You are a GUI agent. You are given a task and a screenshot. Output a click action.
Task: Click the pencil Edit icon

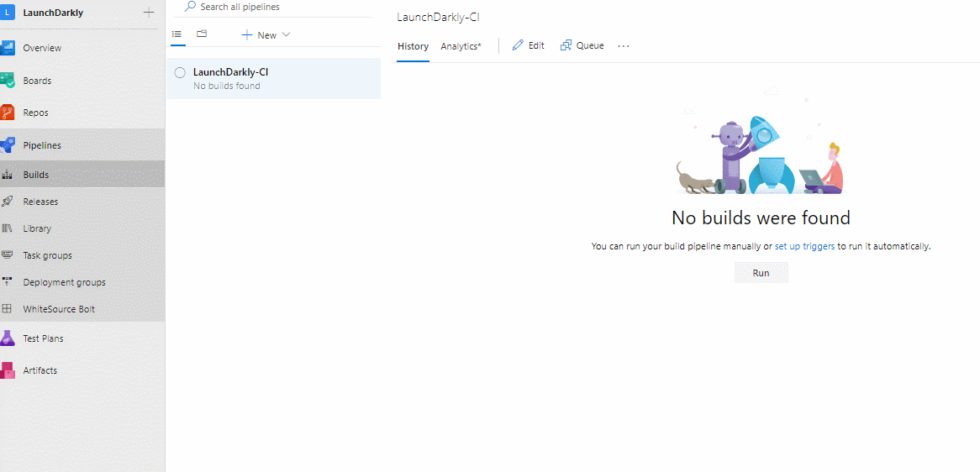point(518,45)
